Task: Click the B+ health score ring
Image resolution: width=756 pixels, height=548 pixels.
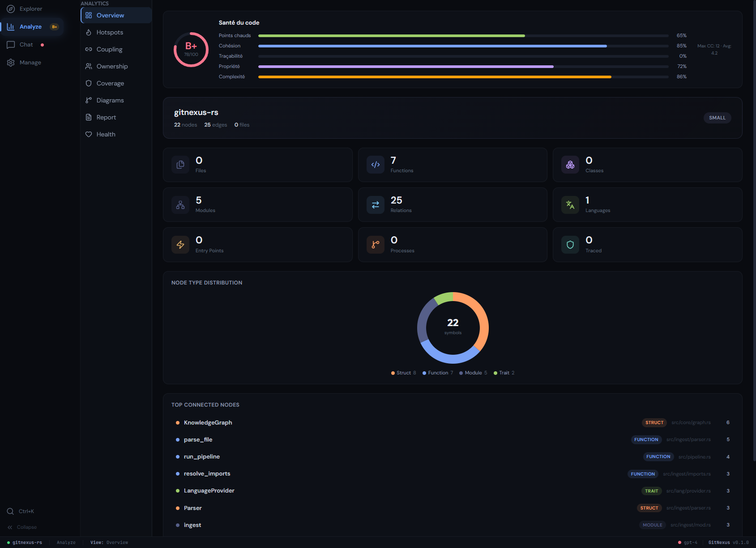Action: coord(191,50)
